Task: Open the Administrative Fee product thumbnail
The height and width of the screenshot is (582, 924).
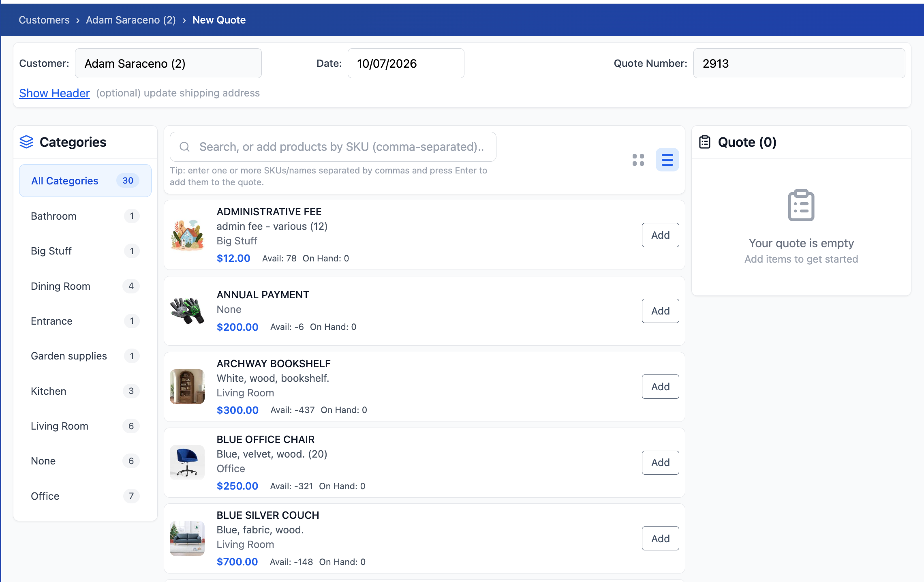Action: (x=187, y=235)
